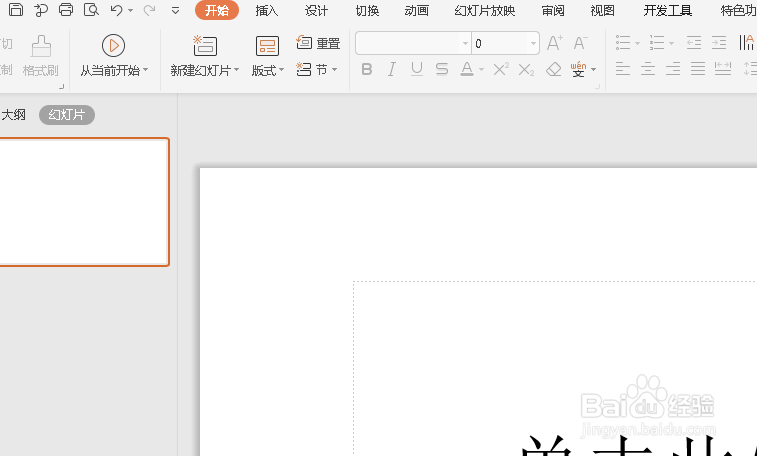757x456 pixels.
Task: Switch to the 审阅 tab
Action: (x=553, y=11)
